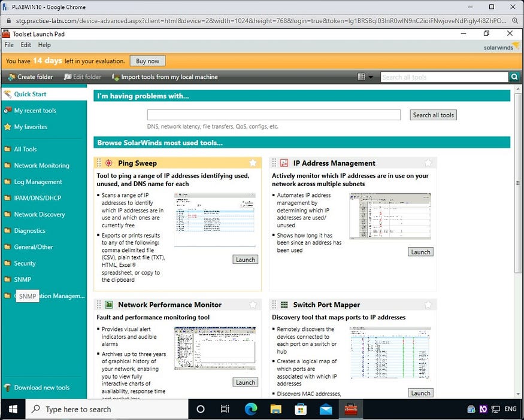Click the Chrome zoom magnifier icon
Screen dimensions: 524x420
point(515,21)
